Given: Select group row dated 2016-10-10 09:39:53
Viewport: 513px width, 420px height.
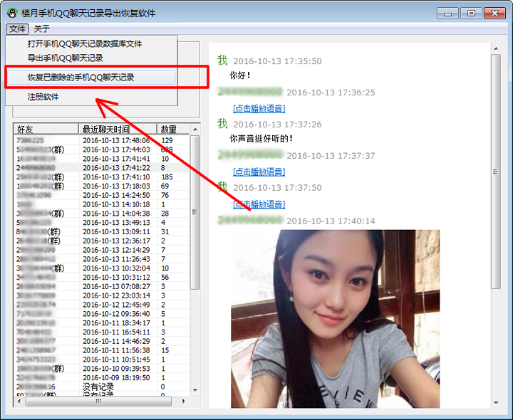Looking at the screenshot, I should click(x=101, y=369).
